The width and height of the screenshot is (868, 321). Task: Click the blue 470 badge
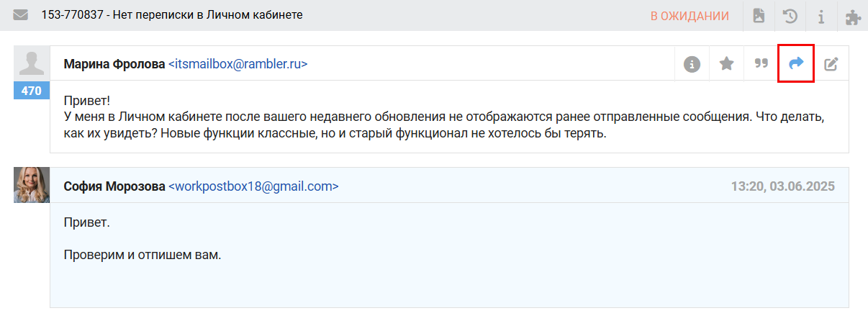pyautogui.click(x=32, y=91)
